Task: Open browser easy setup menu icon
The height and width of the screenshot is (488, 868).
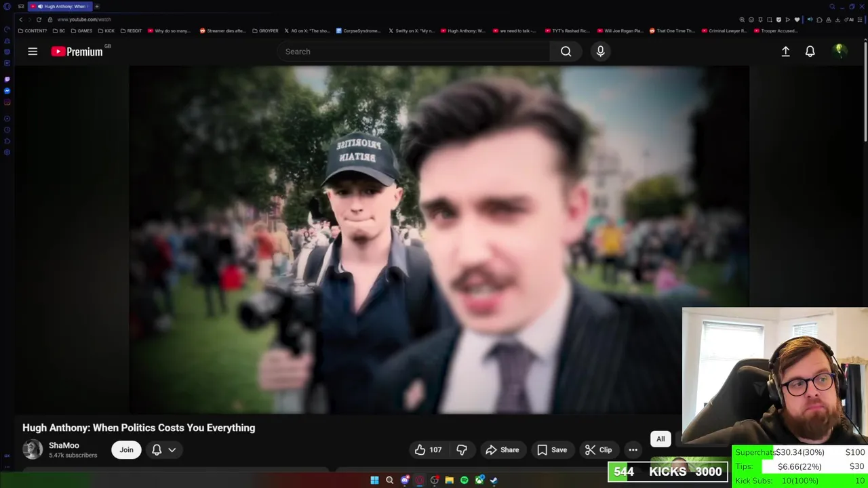Action: [860, 20]
